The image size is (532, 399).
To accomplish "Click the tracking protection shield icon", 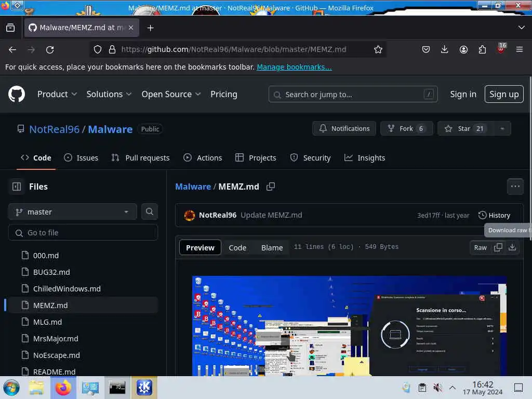I will [x=98, y=49].
